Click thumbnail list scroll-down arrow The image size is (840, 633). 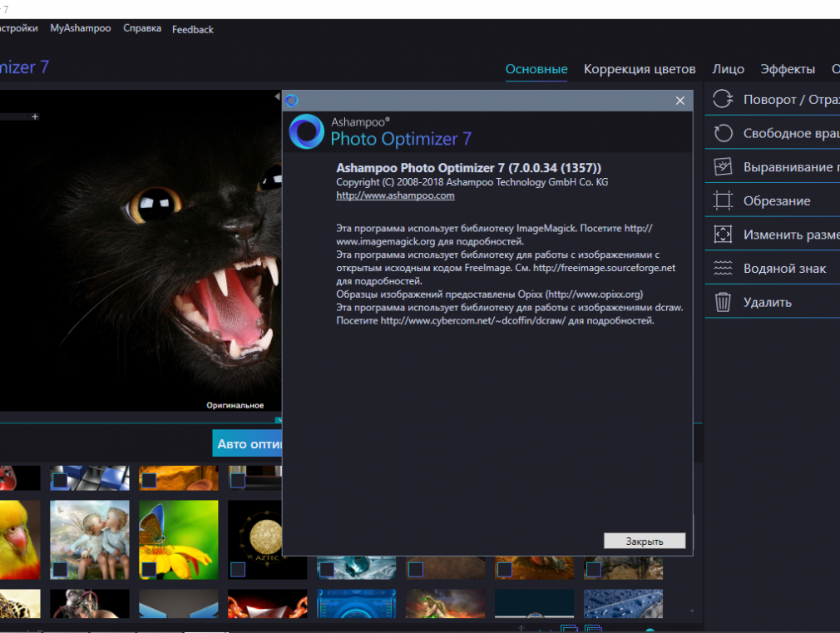pyautogui.click(x=692, y=611)
